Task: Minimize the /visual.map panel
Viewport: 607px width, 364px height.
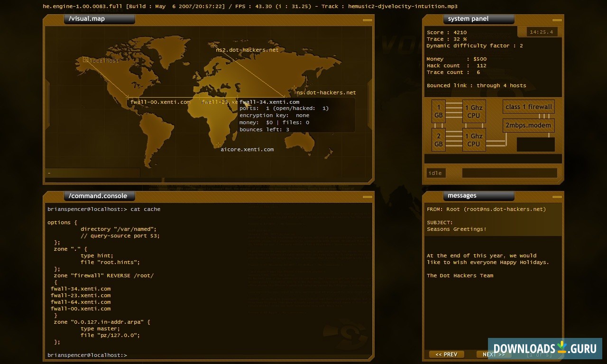Action: pos(367,20)
